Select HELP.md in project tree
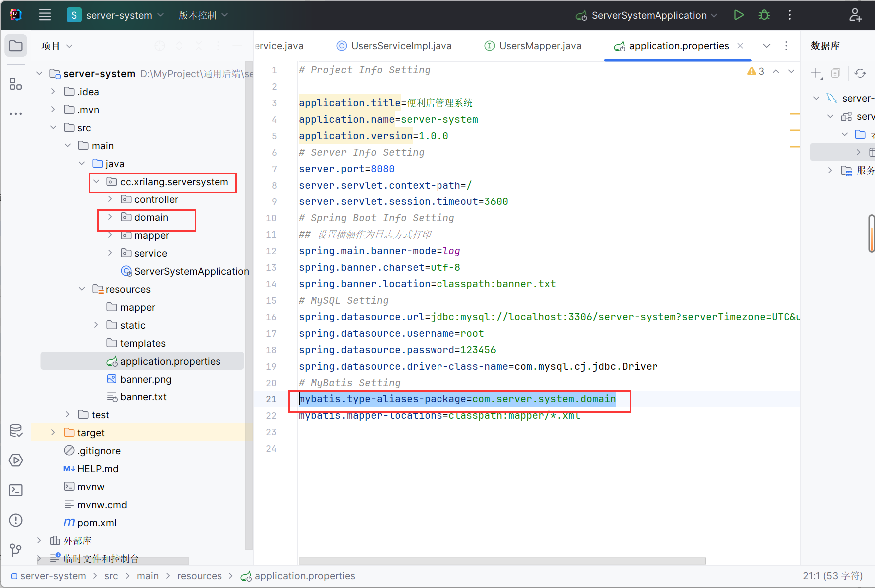This screenshot has width=875, height=588. [x=91, y=469]
